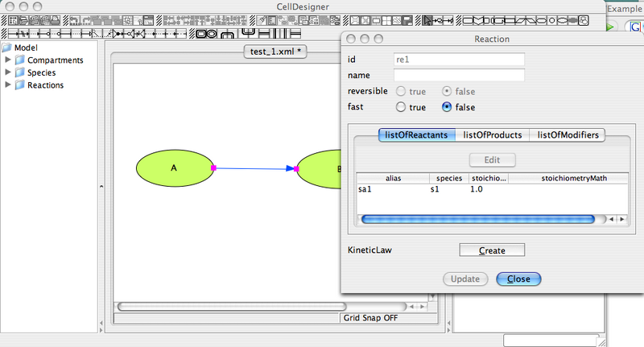Click reactants table scrollbar left arrow
The image size is (644, 347).
612,219
